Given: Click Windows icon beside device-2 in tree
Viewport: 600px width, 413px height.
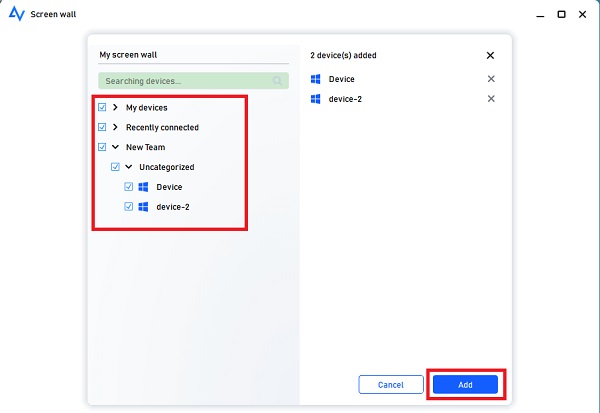Looking at the screenshot, I should 144,207.
